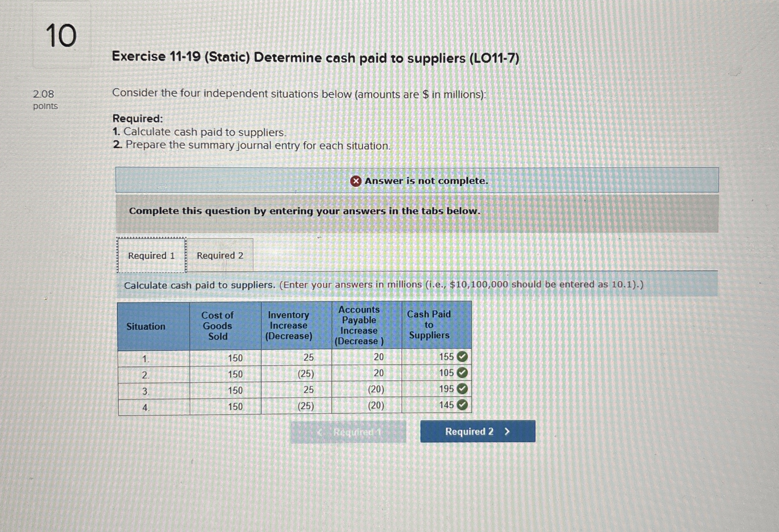Click the green checkmark beside 145

[x=463, y=405]
